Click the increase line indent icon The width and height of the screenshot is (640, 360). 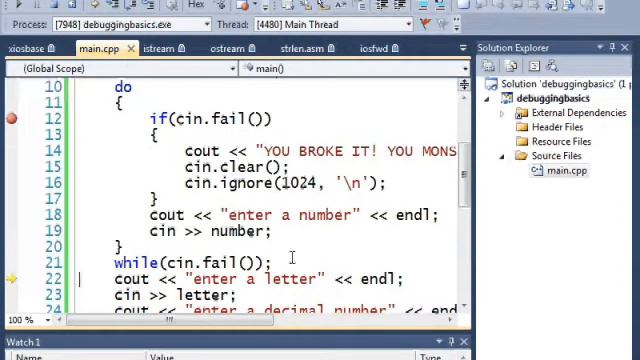coord(399,4)
